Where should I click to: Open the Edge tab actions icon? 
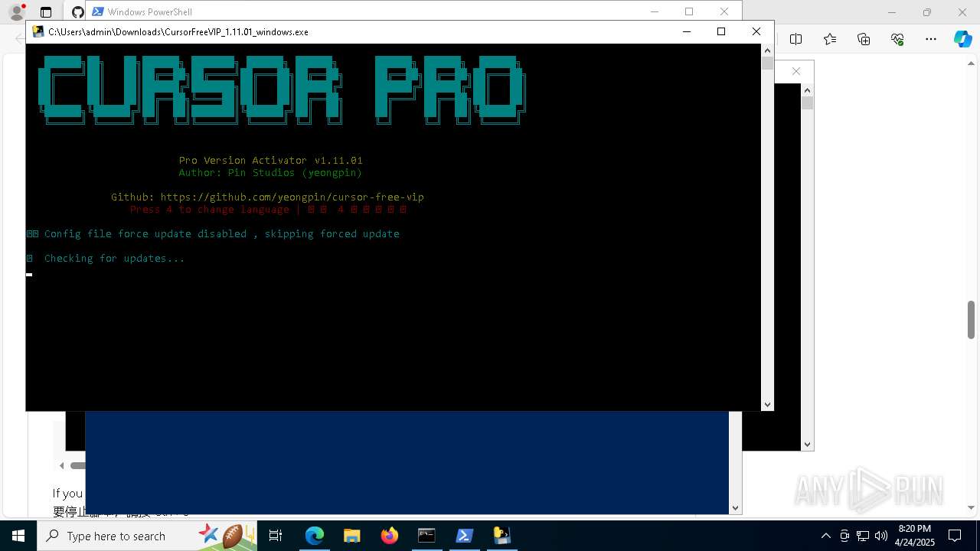tap(46, 12)
